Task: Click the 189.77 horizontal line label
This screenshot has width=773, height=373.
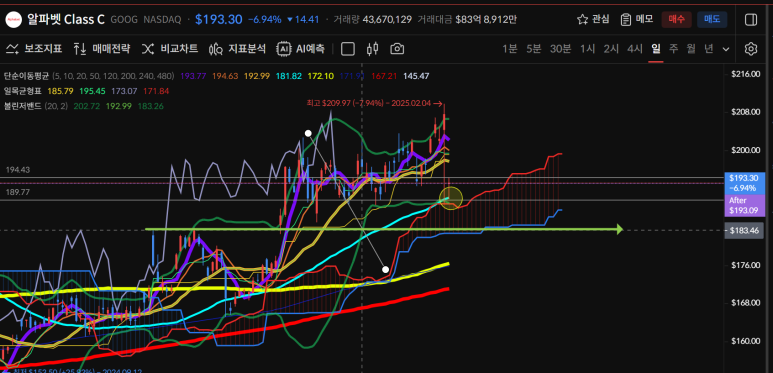Action: tap(18, 192)
